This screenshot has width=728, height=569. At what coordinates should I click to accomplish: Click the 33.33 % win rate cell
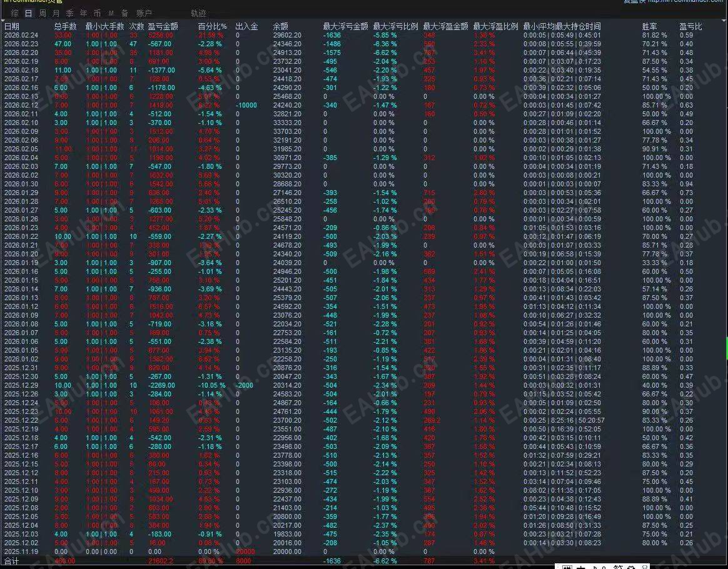coord(655,263)
